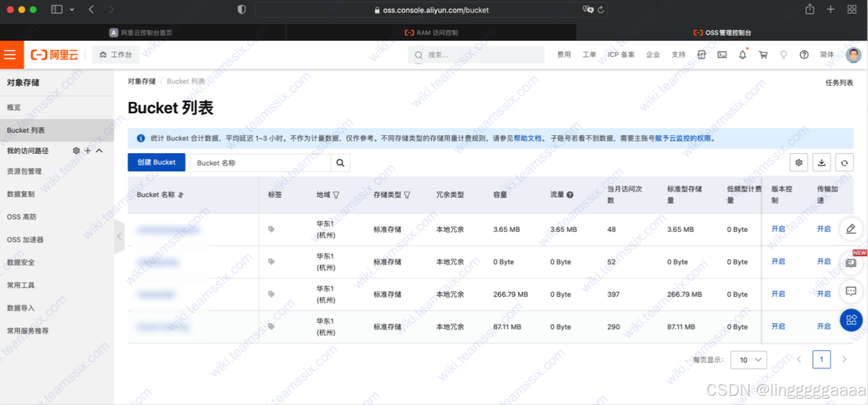The image size is (868, 405).
Task: Launch the Cloud Shell terminal icon
Action: (x=722, y=55)
